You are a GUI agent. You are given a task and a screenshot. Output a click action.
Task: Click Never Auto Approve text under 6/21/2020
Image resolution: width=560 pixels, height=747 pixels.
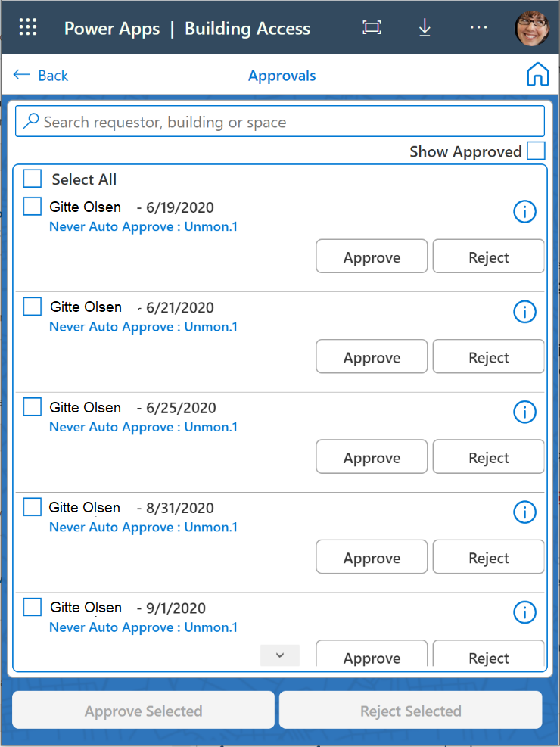click(143, 327)
